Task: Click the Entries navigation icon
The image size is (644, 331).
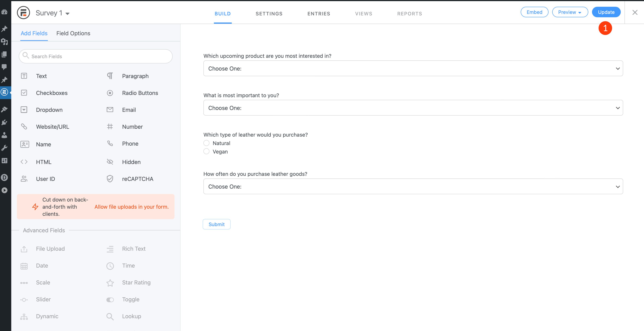Action: (319, 14)
